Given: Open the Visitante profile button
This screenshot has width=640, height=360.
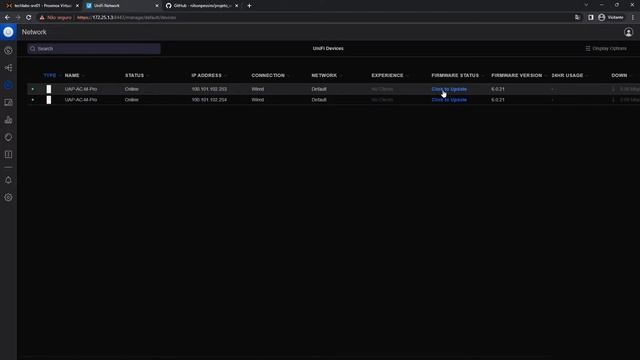Looking at the screenshot, I should [611, 18].
